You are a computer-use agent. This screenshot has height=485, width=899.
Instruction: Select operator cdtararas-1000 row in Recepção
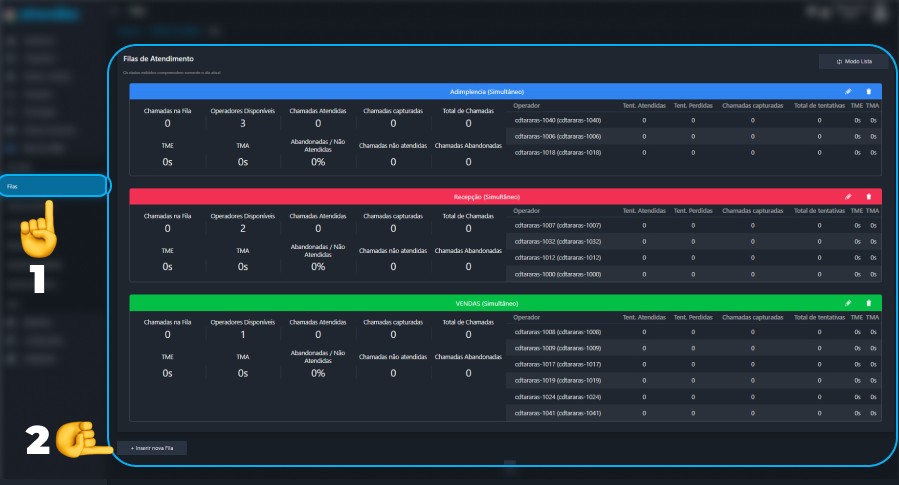tap(694, 274)
